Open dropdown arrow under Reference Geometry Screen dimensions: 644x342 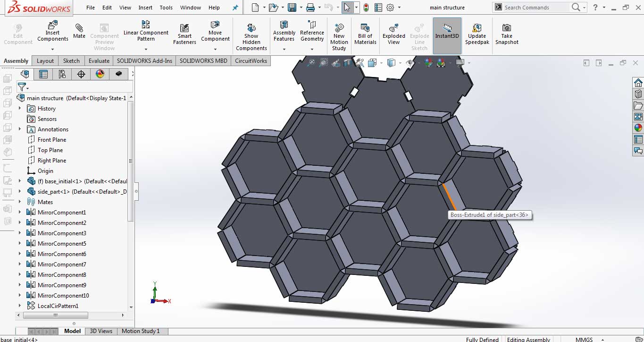tap(312, 49)
